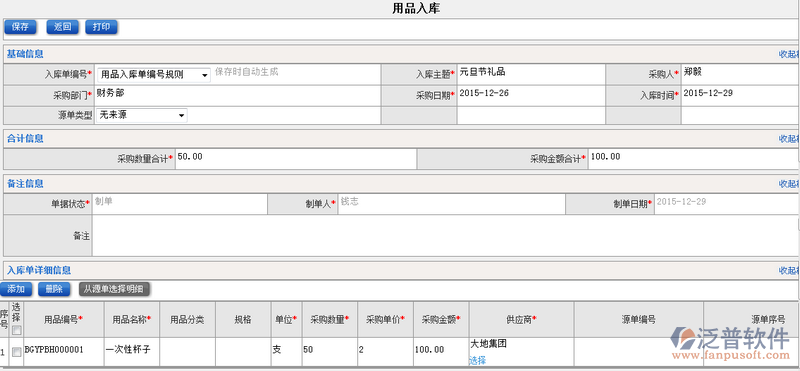Click the 删除 delete button
The image size is (800, 371).
54,289
